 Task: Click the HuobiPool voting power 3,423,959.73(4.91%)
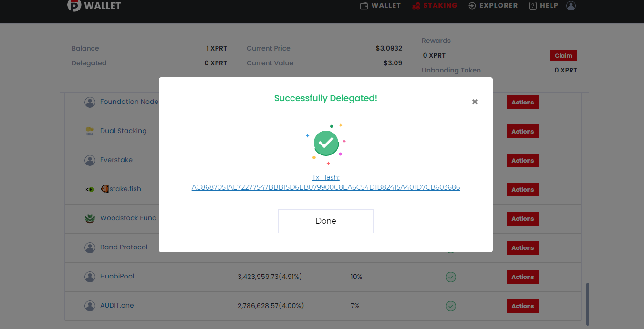[x=270, y=277]
